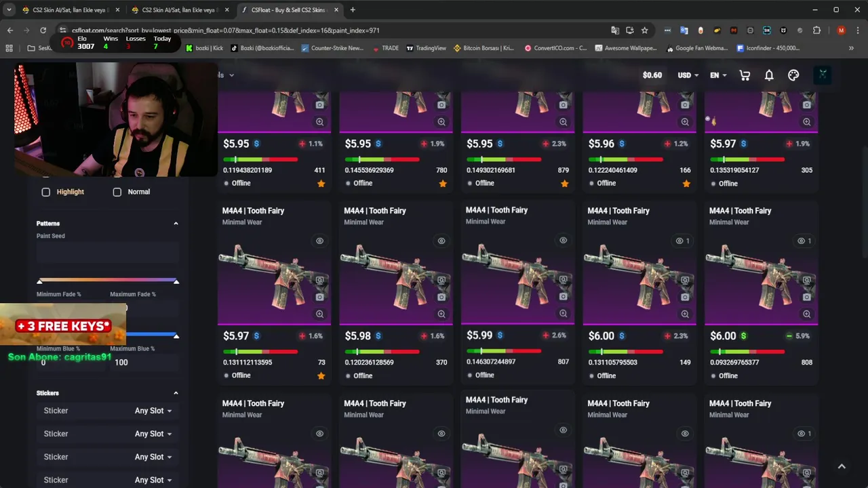Open the Google Translate icon in address bar
The height and width of the screenshot is (488, 868).
click(x=615, y=30)
